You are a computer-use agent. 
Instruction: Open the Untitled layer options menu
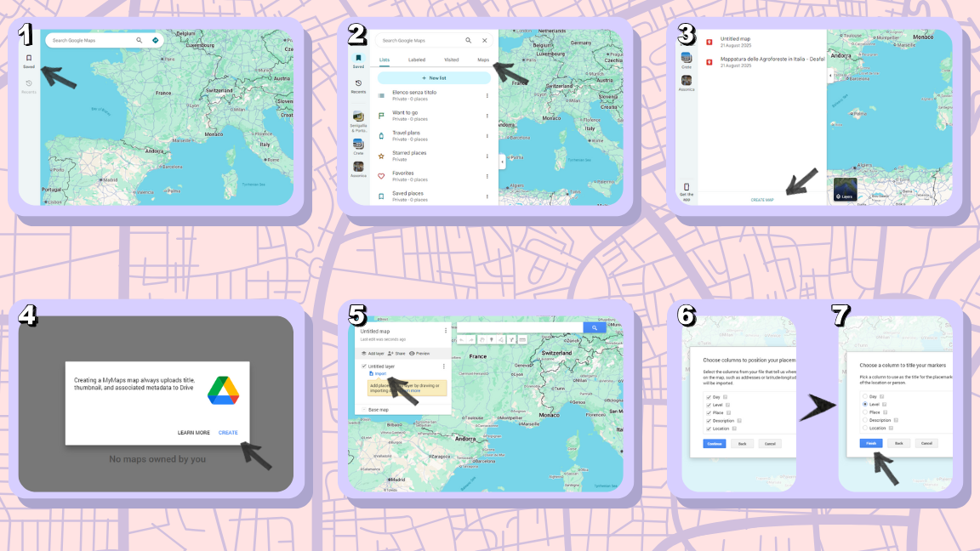coord(444,366)
